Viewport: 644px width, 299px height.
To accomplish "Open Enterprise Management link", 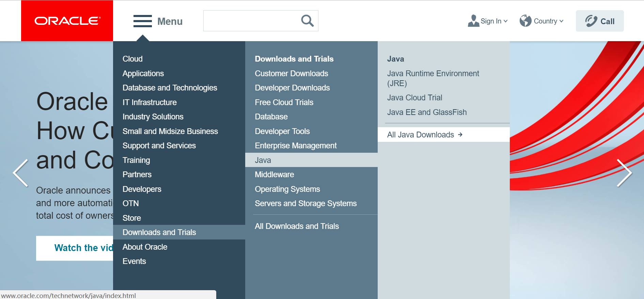I will coord(296,146).
